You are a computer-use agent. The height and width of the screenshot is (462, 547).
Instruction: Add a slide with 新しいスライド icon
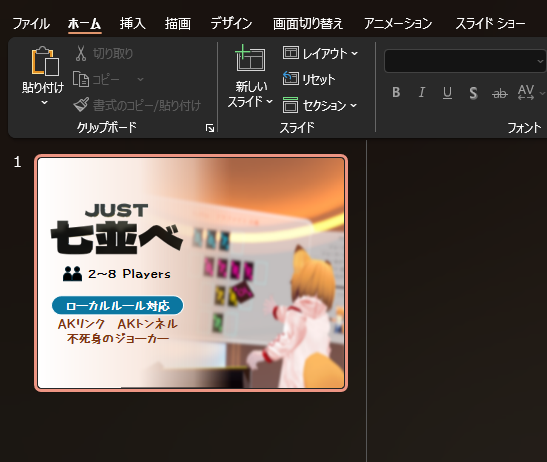[x=250, y=59]
